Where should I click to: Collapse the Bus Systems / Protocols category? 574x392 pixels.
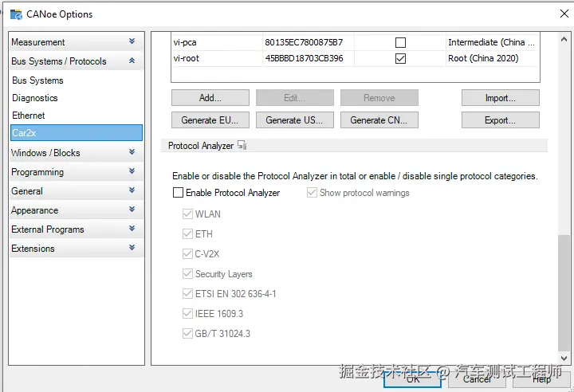[132, 61]
